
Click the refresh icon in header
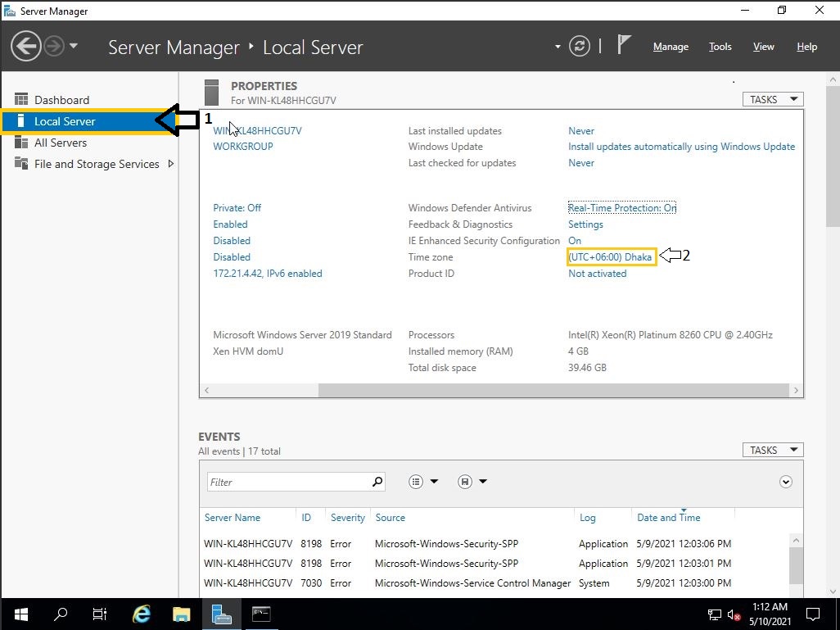click(579, 47)
